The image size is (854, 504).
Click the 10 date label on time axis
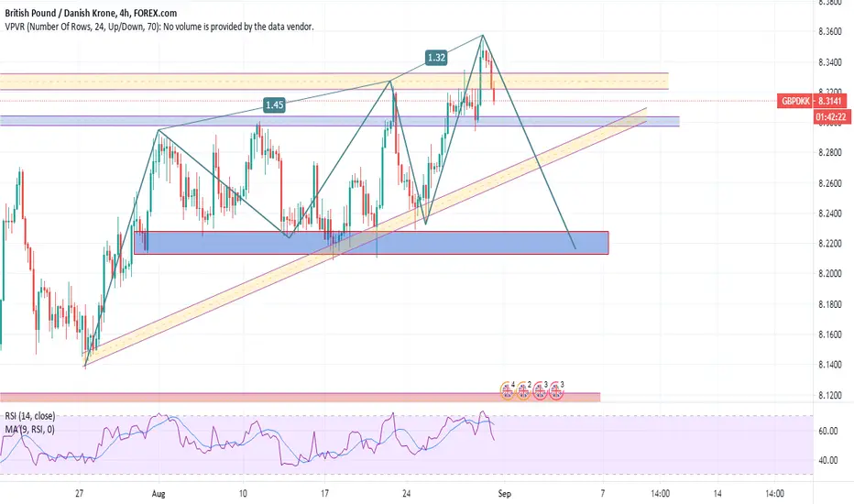pyautogui.click(x=243, y=494)
